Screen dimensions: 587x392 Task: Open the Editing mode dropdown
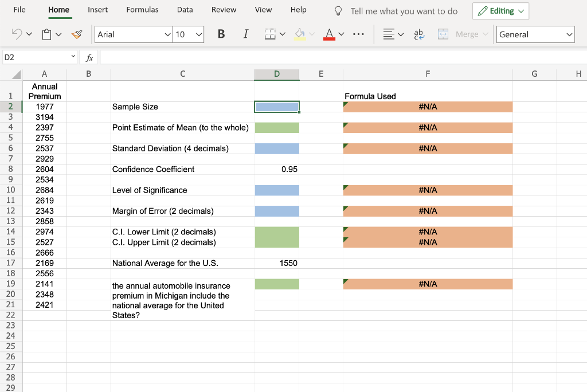point(500,10)
